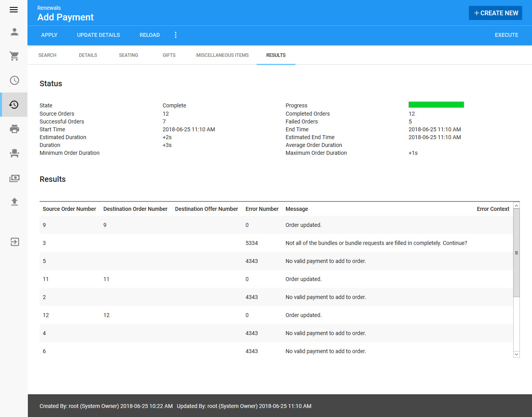Click the Start Time value

189,129
